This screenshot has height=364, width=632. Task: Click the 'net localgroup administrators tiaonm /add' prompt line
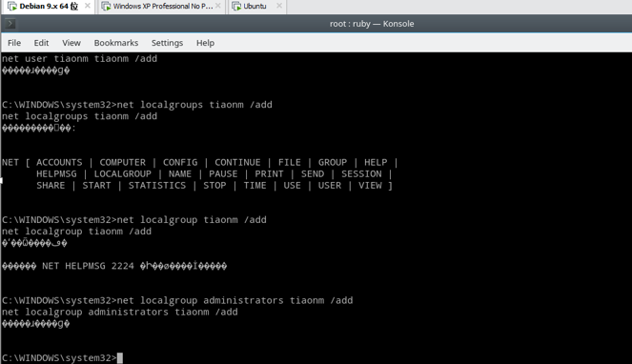[x=177, y=301]
